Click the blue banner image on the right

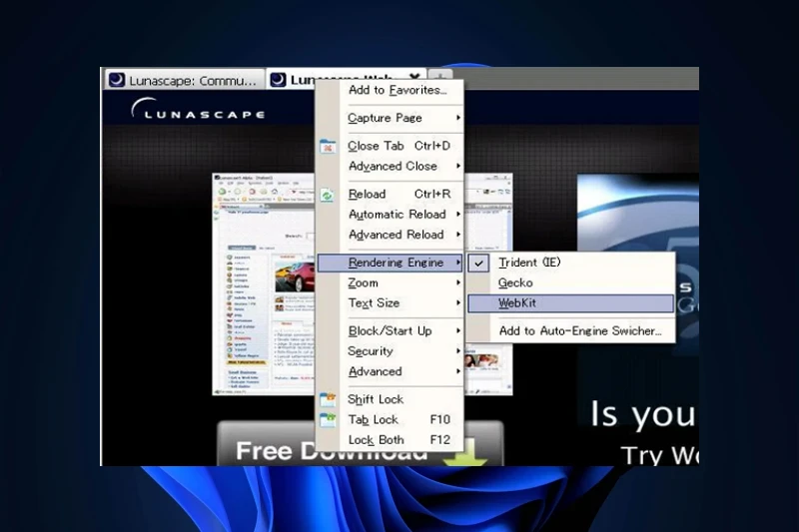click(x=637, y=213)
